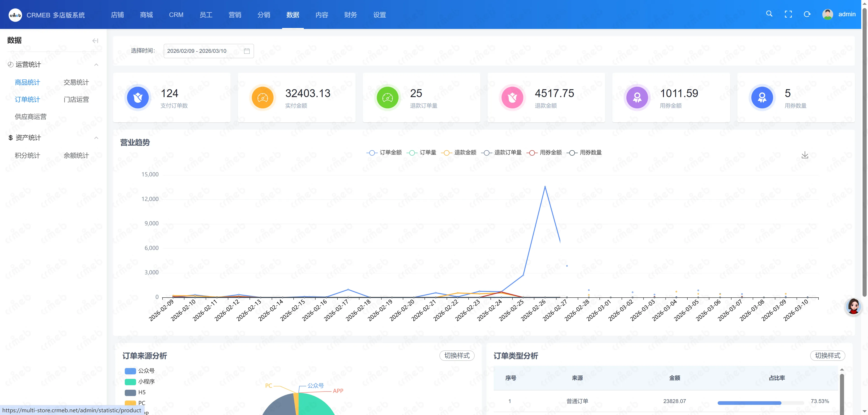Click the 用券金额 purple card icon
This screenshot has height=415, width=868.
pos(637,98)
